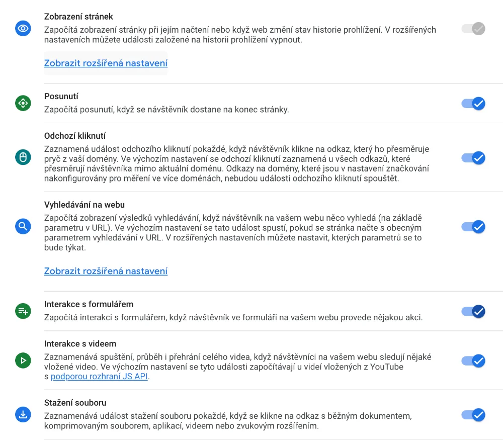Turn off the Interakce s videem toggle
The width and height of the screenshot is (503, 448).
tap(473, 361)
